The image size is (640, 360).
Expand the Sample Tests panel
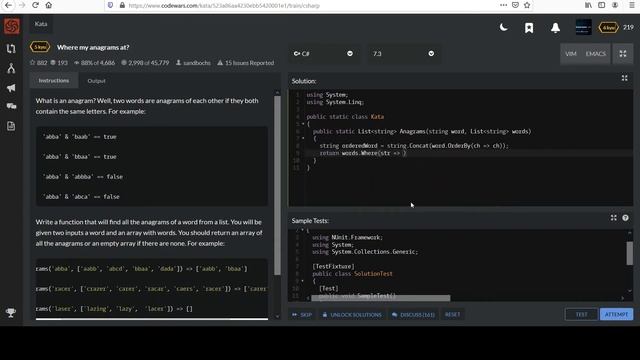point(613,218)
